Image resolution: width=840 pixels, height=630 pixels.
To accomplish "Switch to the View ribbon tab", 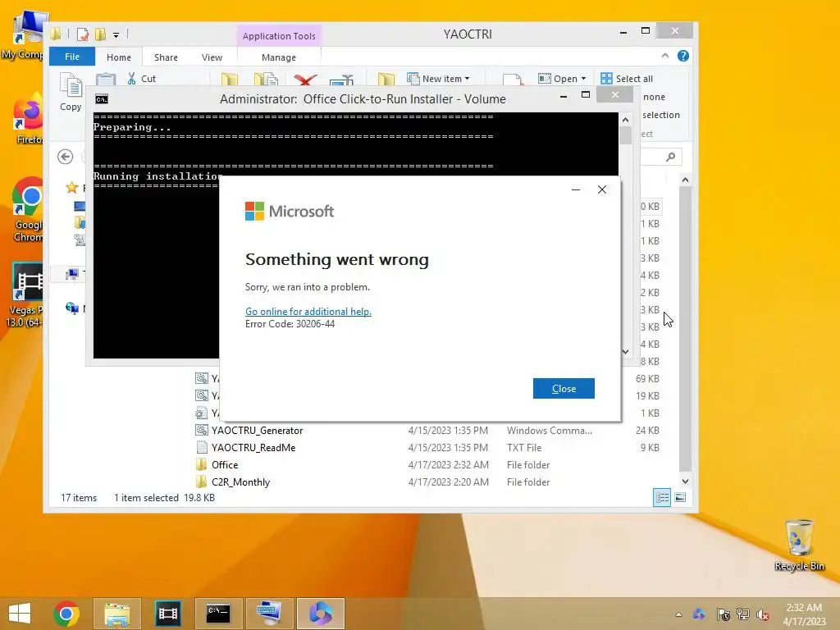I will [x=212, y=57].
